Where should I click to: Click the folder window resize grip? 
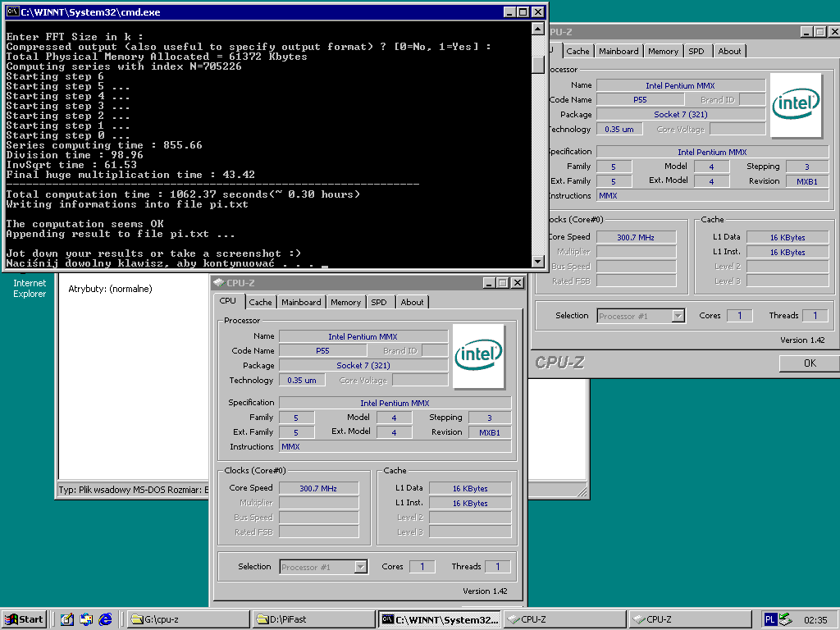[x=583, y=491]
